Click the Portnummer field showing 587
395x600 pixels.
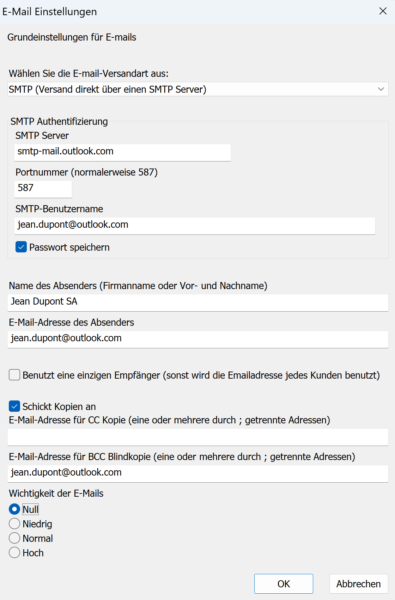point(43,188)
